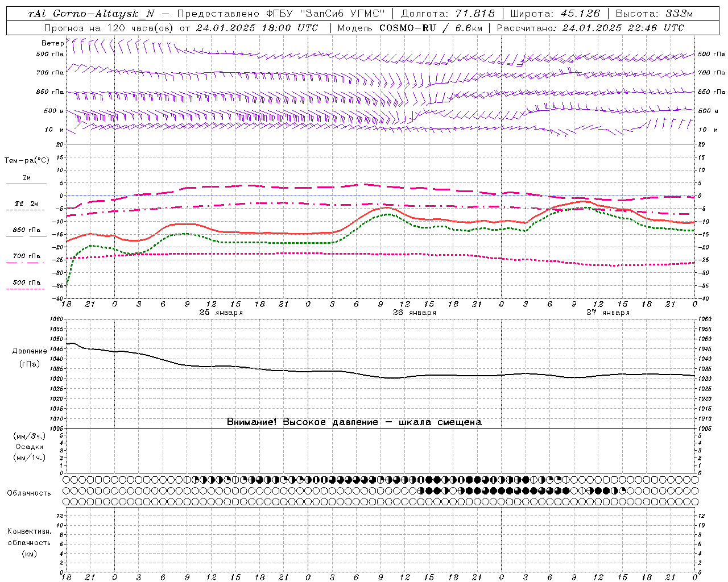Click the Ветер panel label
This screenshot has width=728, height=582.
[52, 43]
